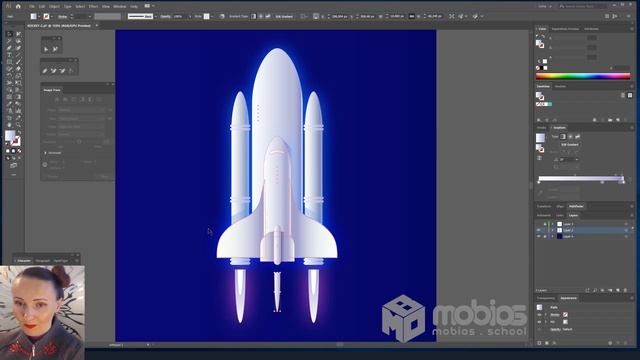
Task: Open fill swatch dropdown in control bar
Action: pyautogui.click(x=39, y=16)
